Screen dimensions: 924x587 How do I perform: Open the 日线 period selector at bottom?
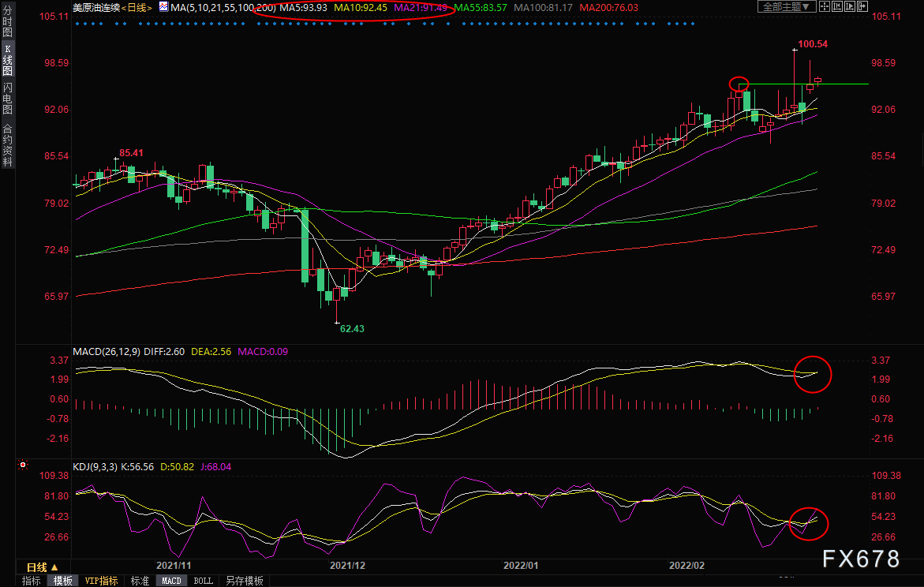click(43, 567)
